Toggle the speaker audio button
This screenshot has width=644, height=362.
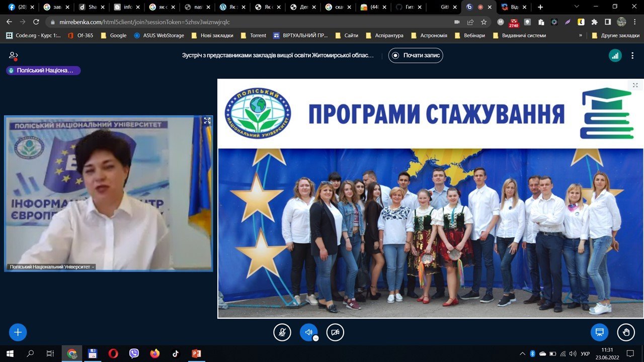pyautogui.click(x=308, y=332)
